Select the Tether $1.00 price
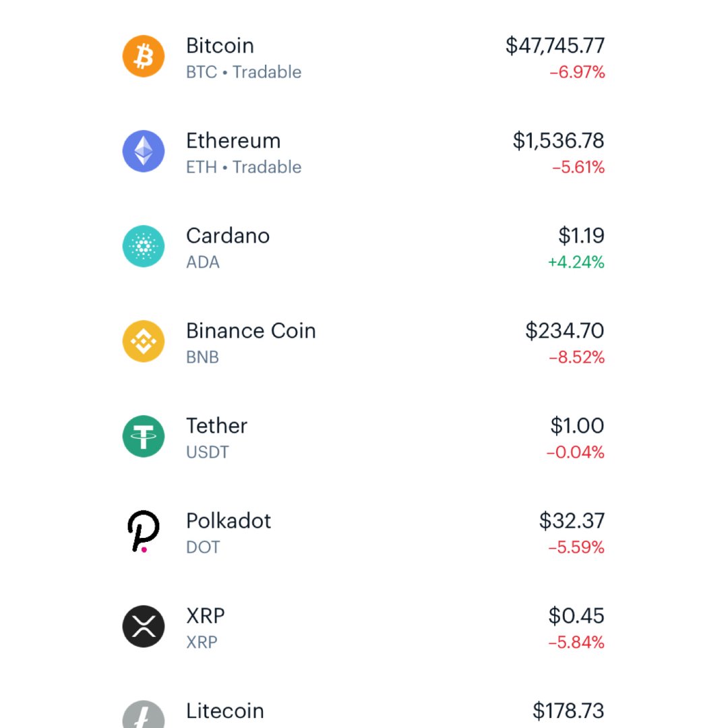 tap(577, 426)
